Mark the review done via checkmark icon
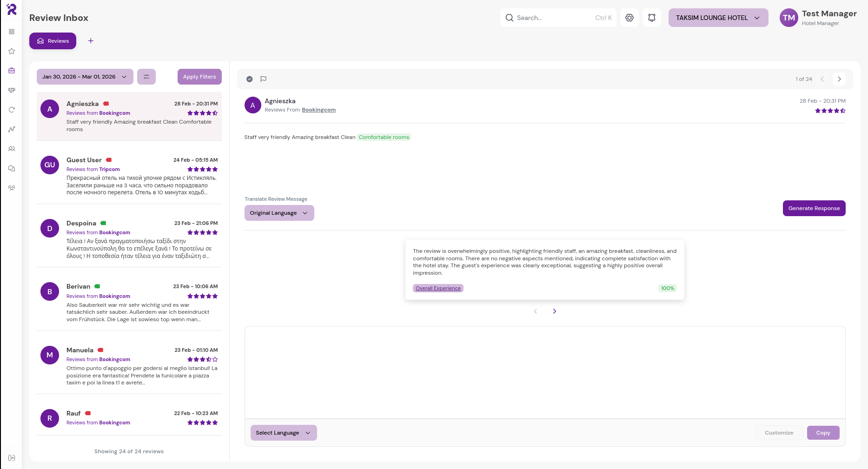Screen dimensions: 868x469 (250, 79)
